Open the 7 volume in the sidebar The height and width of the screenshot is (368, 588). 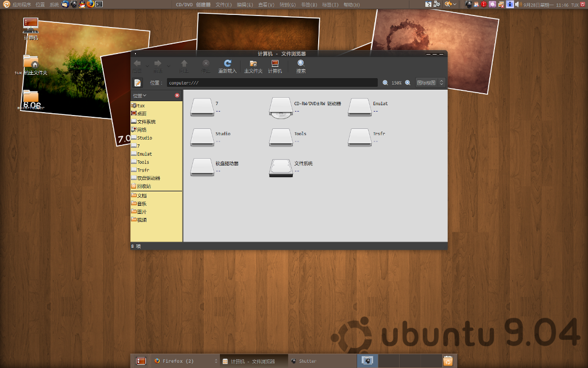click(x=156, y=145)
